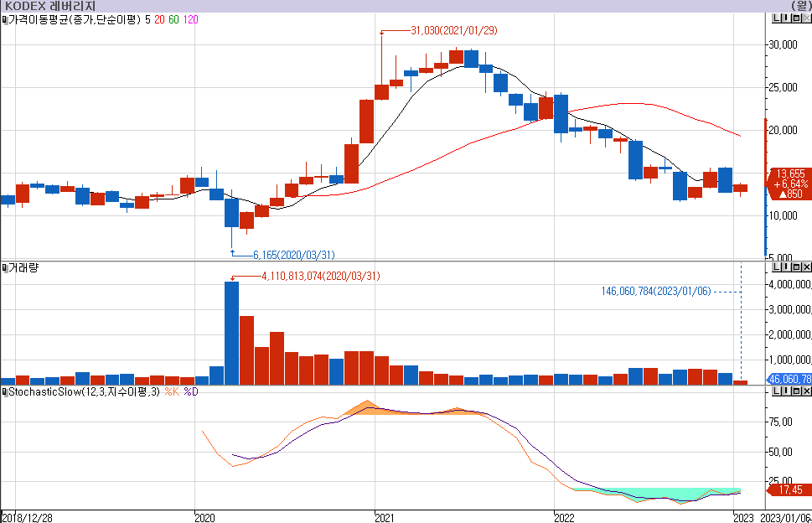
Task: Click the StochasticSlow(12,3,지수이평,3) title
Action: pyautogui.click(x=85, y=392)
